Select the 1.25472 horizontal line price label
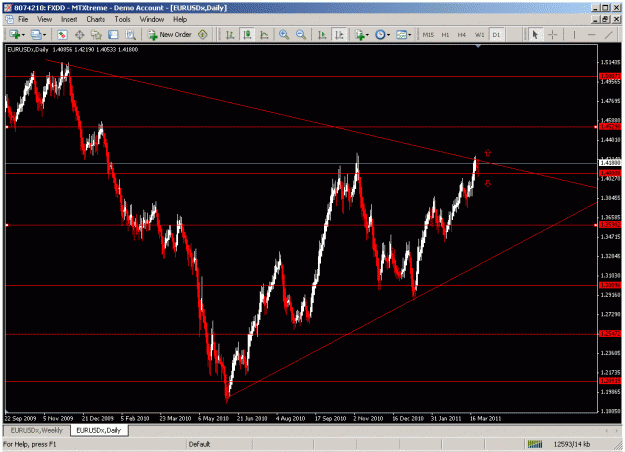The image size is (625, 452). click(610, 334)
